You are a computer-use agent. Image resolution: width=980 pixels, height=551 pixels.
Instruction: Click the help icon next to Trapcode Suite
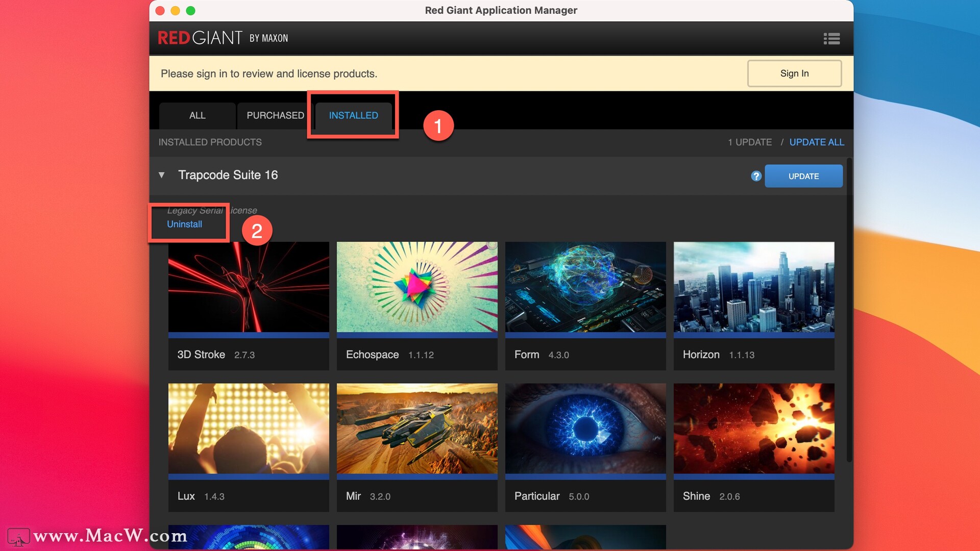(755, 175)
